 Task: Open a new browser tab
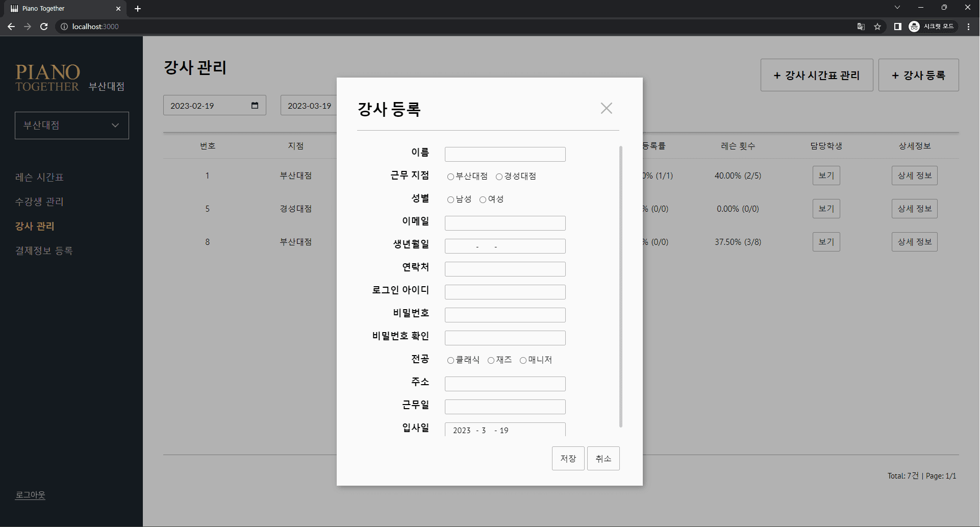pyautogui.click(x=138, y=9)
